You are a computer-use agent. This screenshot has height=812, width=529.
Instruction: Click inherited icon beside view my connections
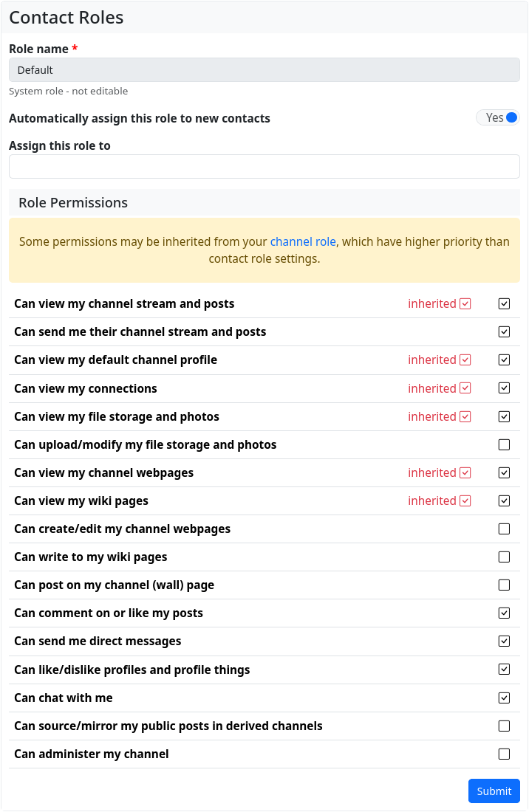click(465, 389)
